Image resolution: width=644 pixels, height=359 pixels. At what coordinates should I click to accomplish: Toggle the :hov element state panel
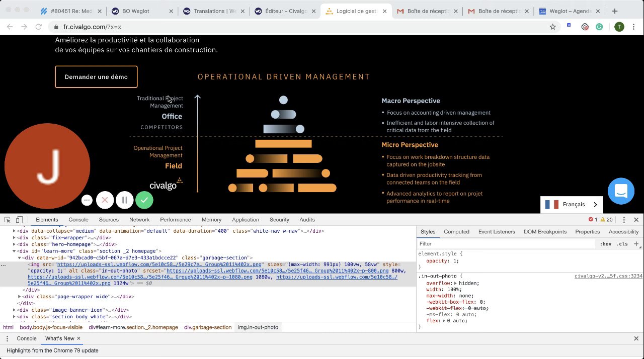(x=605, y=244)
